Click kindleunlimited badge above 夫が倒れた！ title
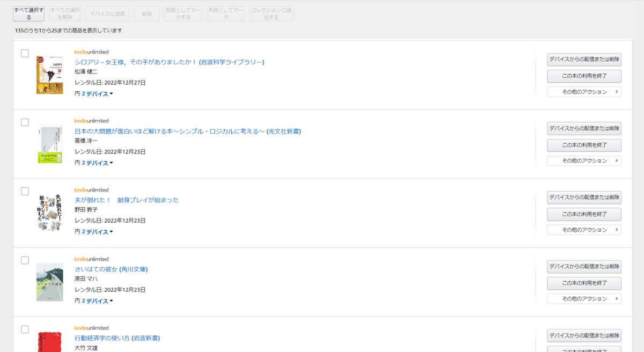Image resolution: width=644 pixels, height=352 pixels. pos(91,190)
